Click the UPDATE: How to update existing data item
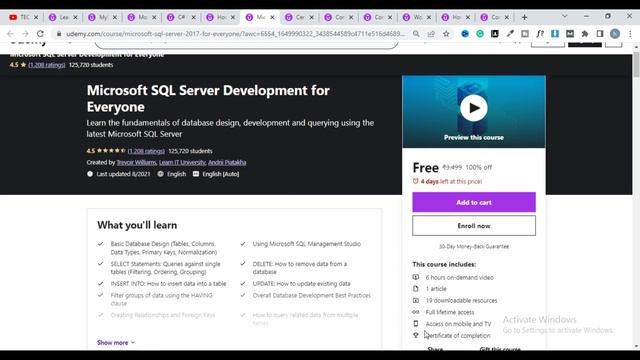 point(301,284)
